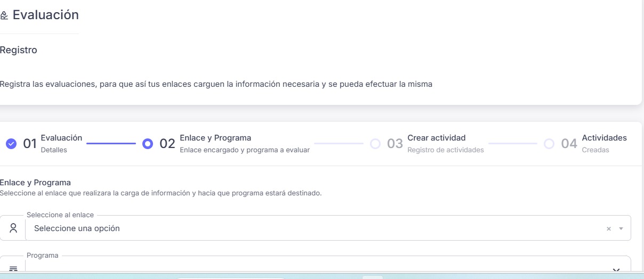The width and height of the screenshot is (644, 279).
Task: Click the 'Evaluación' page title
Action: pos(45,15)
